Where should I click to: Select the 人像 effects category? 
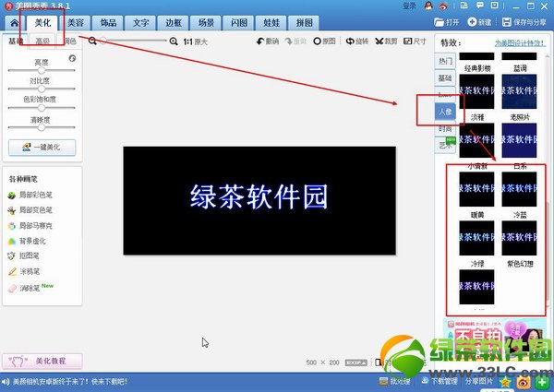[x=445, y=112]
